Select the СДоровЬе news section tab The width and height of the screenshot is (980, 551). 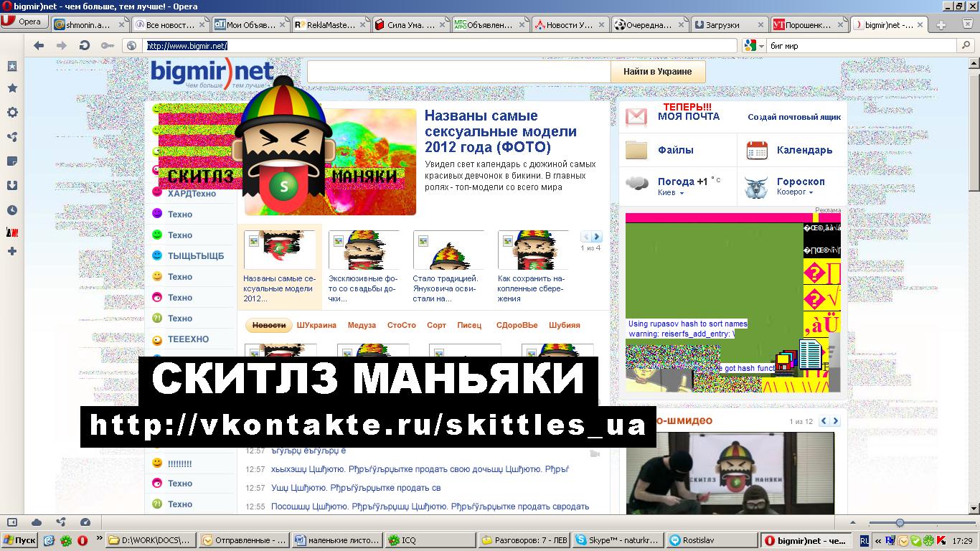[x=517, y=325]
